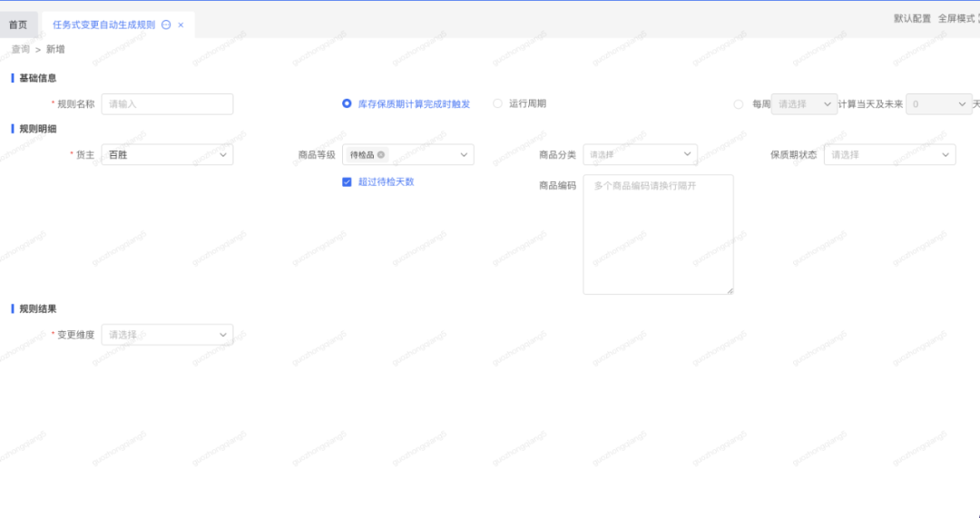Open the 每周 day dropdown
980x518 pixels.
[804, 104]
